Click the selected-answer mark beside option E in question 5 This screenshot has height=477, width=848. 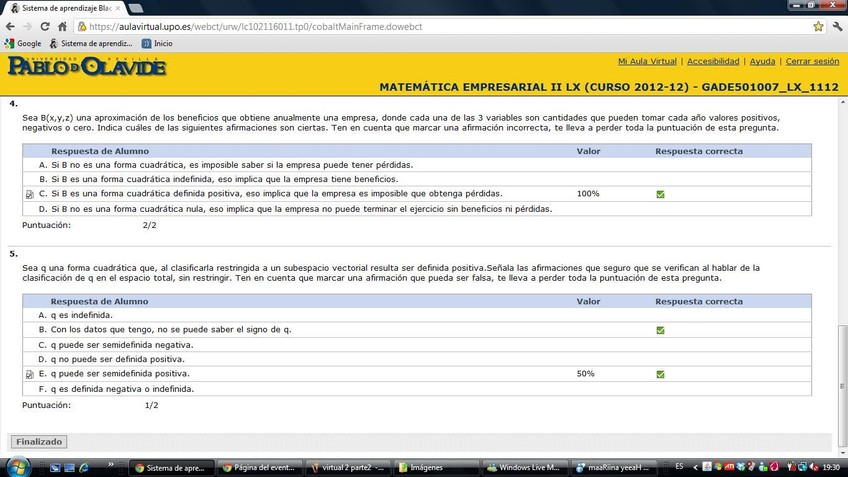tap(30, 374)
